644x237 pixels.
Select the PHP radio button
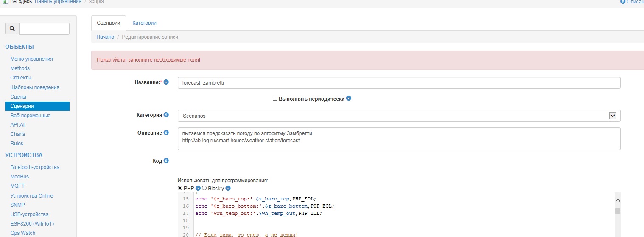point(180,188)
